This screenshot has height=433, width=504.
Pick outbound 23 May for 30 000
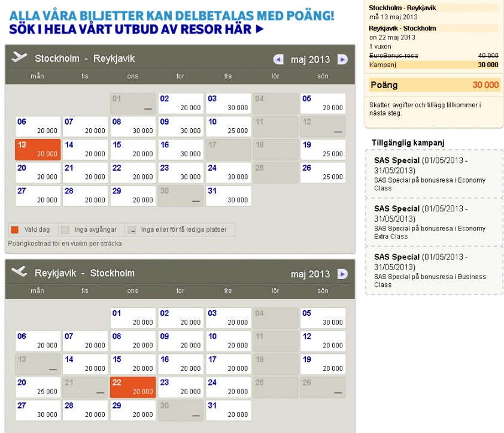tap(181, 172)
